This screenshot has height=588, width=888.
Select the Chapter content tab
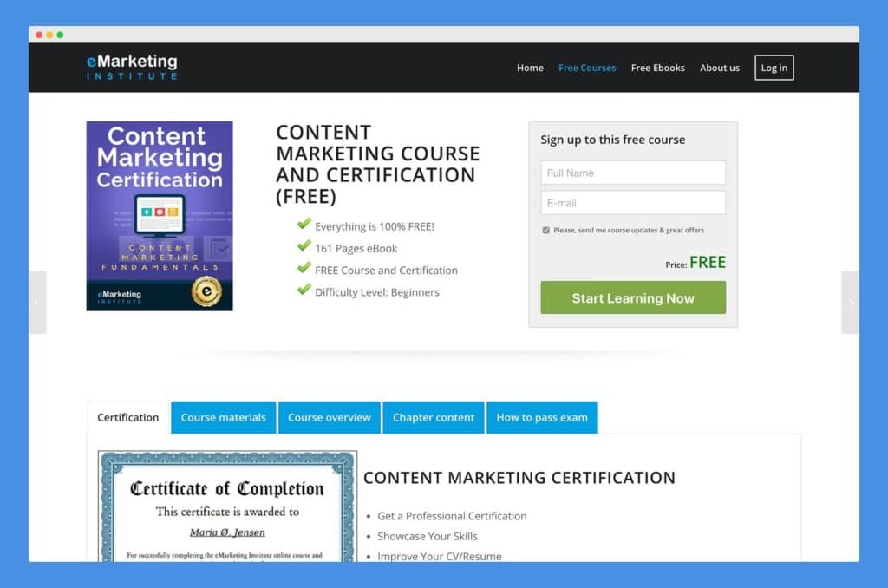[x=434, y=417]
